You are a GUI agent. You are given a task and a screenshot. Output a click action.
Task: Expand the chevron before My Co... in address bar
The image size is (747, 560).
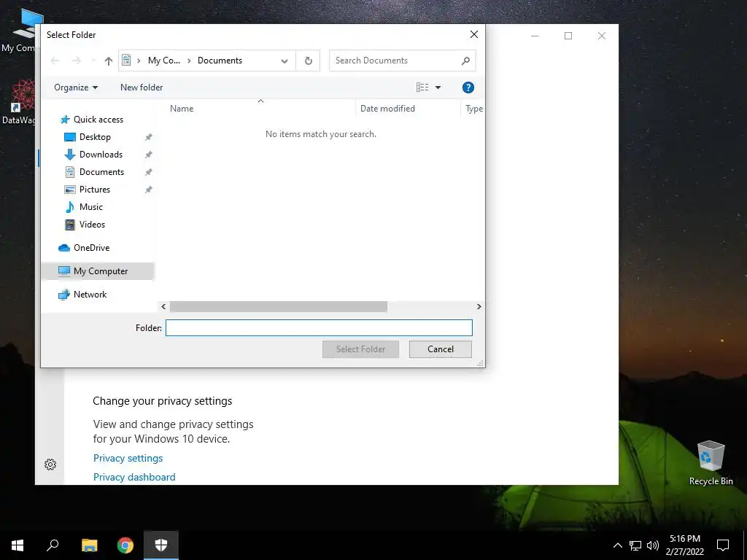click(x=139, y=61)
